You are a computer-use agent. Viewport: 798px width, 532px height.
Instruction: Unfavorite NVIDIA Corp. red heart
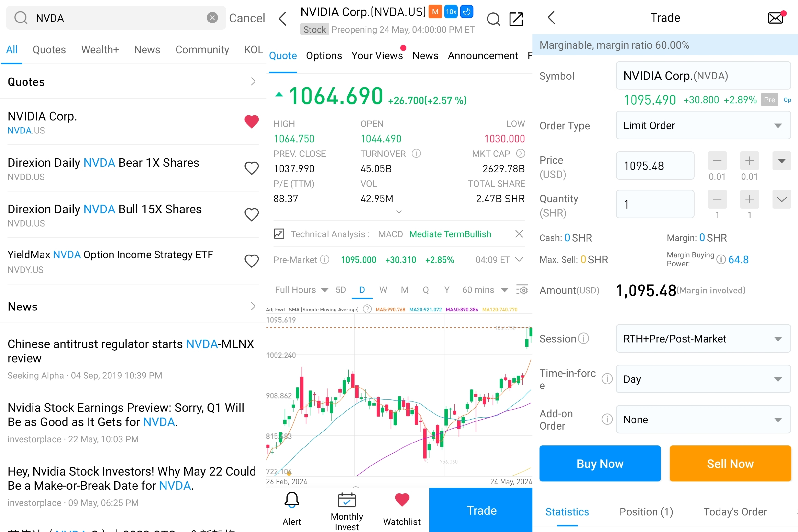251,122
